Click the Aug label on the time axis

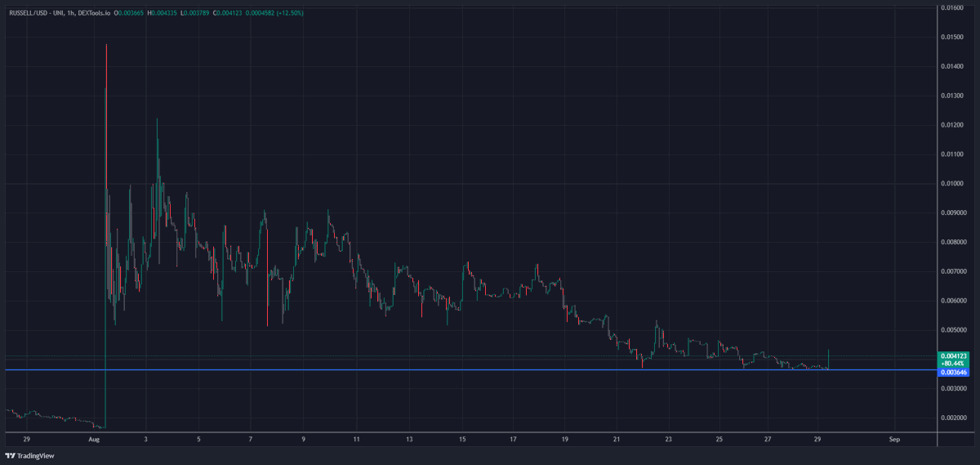pos(94,439)
